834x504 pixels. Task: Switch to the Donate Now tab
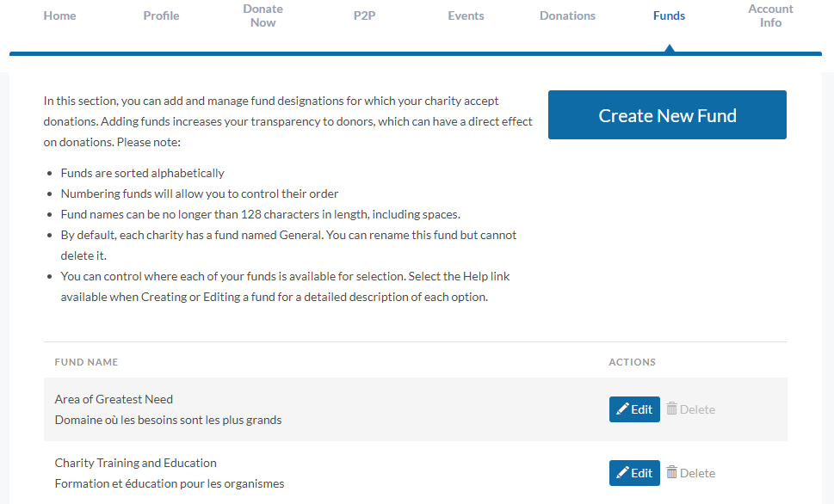click(x=263, y=15)
